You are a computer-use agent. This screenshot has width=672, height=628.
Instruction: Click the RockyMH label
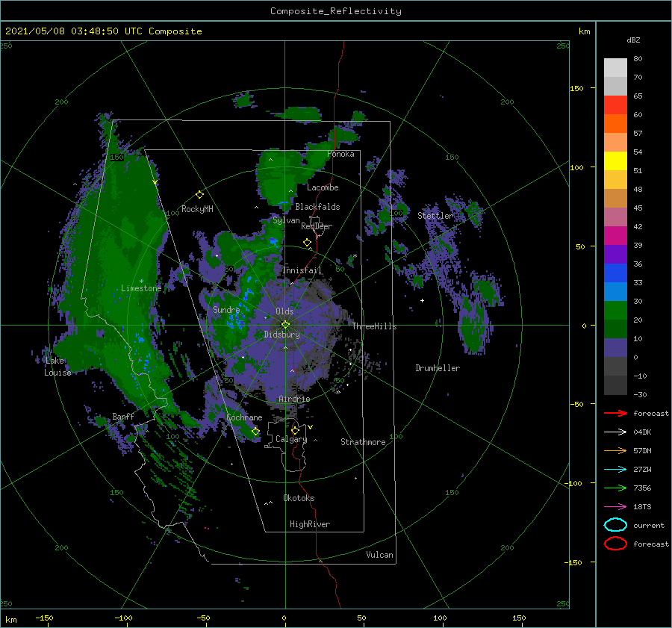[x=197, y=209]
